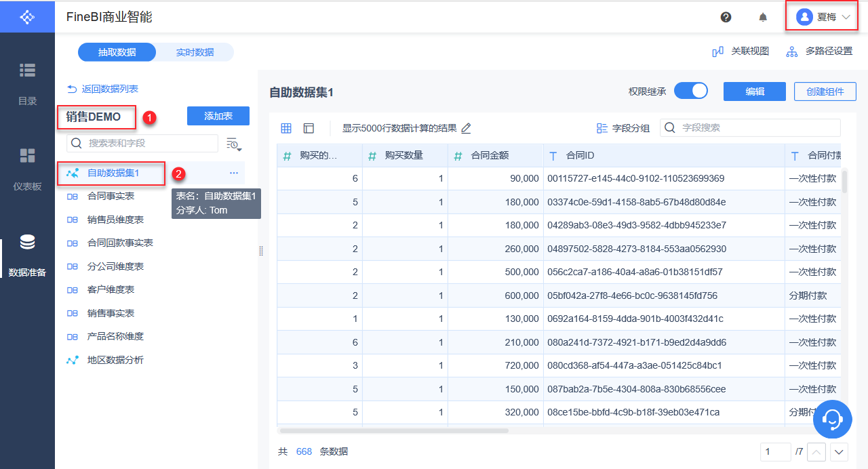Open 目录 in the left sidebar
This screenshot has height=469, width=868.
27,83
